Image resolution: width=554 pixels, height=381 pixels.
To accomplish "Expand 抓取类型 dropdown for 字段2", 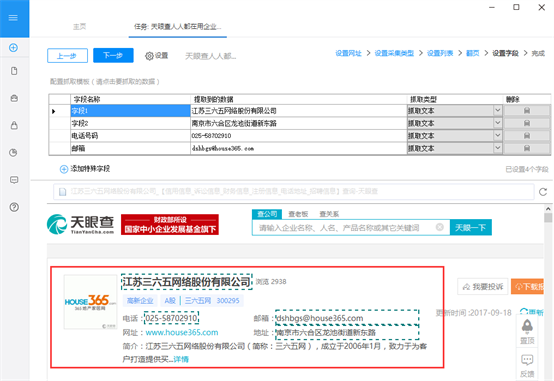I will 497,123.
